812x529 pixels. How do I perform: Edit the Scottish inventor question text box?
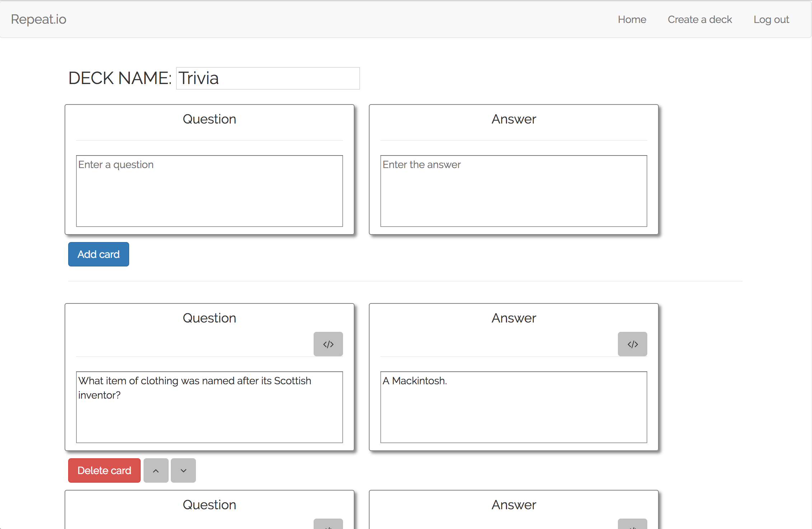click(209, 407)
